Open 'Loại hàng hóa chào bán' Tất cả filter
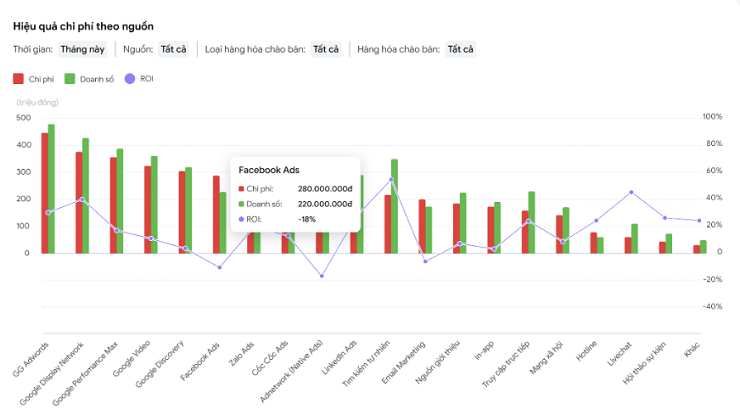The height and width of the screenshot is (409, 740). (326, 50)
